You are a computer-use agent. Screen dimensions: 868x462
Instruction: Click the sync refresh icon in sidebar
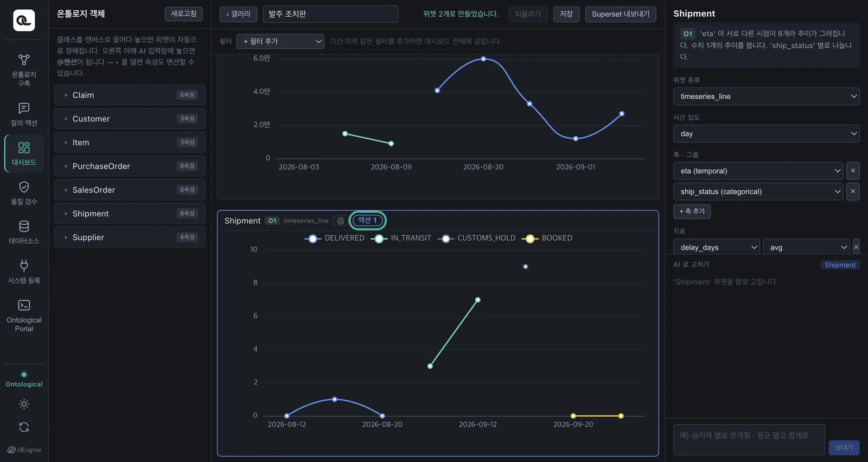24,427
